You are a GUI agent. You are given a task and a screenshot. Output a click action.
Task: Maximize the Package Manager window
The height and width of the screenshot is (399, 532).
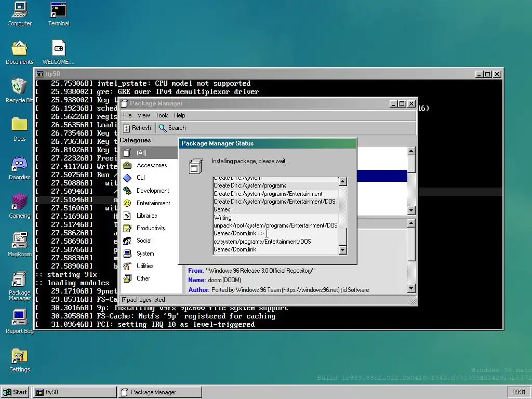tap(402, 103)
